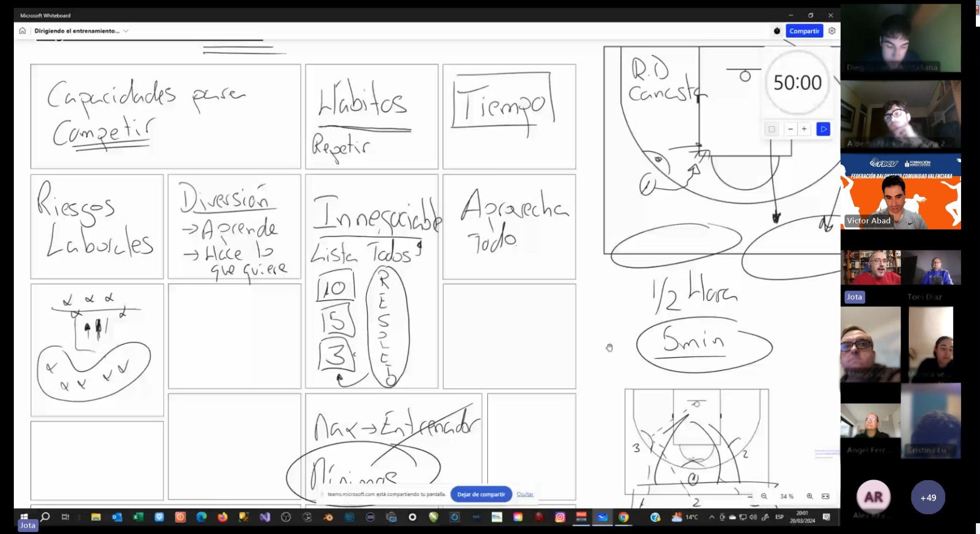Click the Whiteboard home icon

(x=22, y=31)
